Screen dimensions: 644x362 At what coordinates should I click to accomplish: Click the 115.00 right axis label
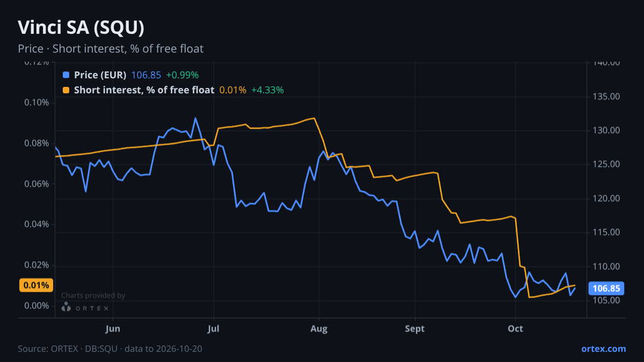click(606, 232)
